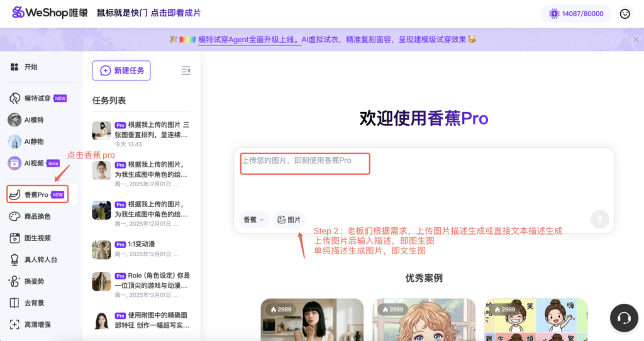Open the 图生视频 tool icon
The height and width of the screenshot is (341, 644).
click(14, 238)
